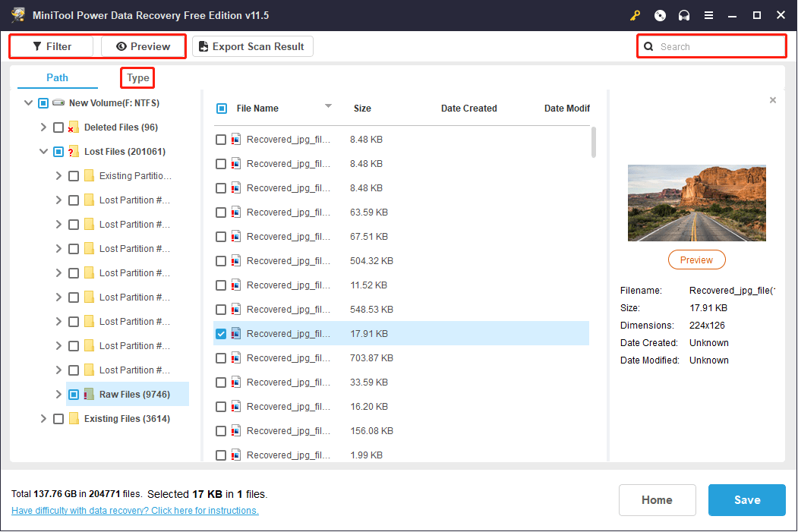The height and width of the screenshot is (532, 798).
Task: Open the hamburger menu in the title bar
Action: pos(708,15)
